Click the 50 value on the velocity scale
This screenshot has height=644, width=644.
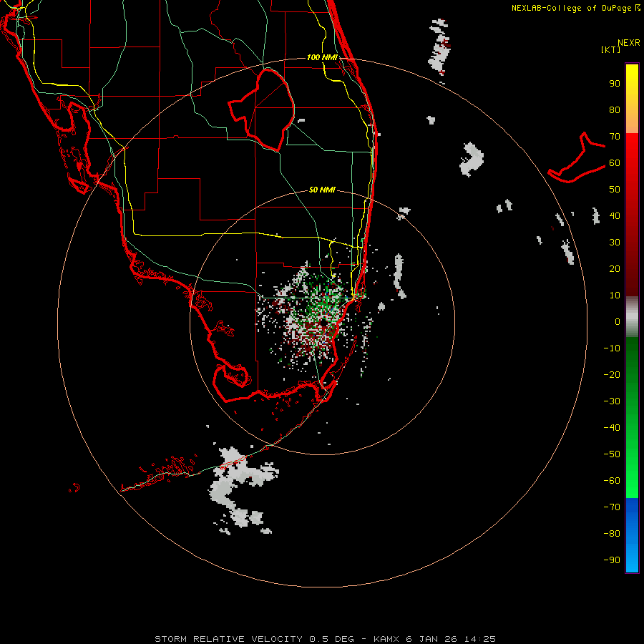click(615, 190)
